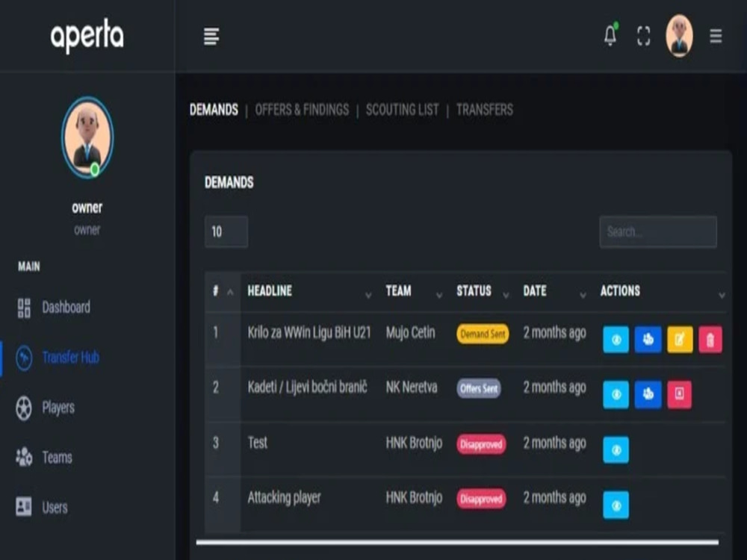Image resolution: width=747 pixels, height=560 pixels.
Task: Toggle fullscreen mode icon
Action: (x=644, y=36)
